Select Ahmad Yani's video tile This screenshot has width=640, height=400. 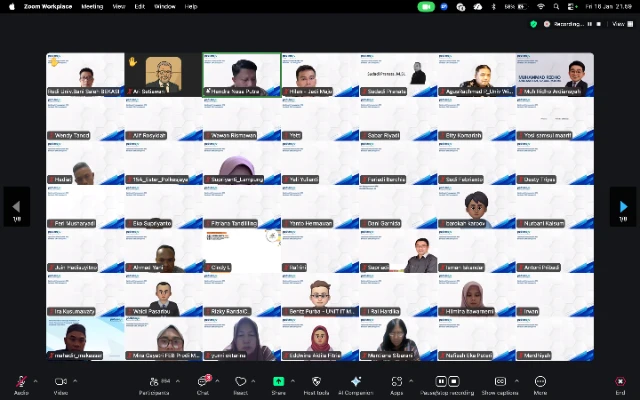pos(163,251)
